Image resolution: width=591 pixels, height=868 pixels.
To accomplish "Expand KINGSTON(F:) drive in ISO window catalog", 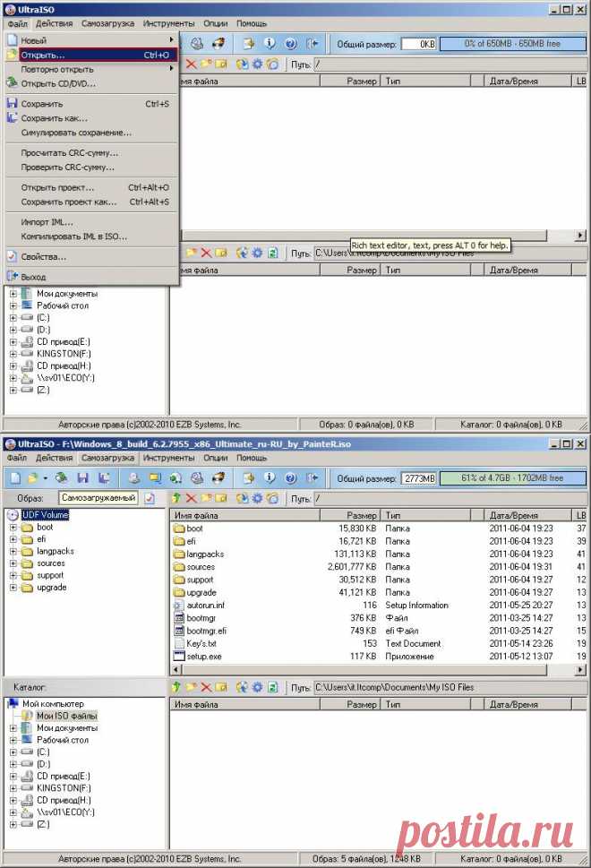I will [13, 788].
